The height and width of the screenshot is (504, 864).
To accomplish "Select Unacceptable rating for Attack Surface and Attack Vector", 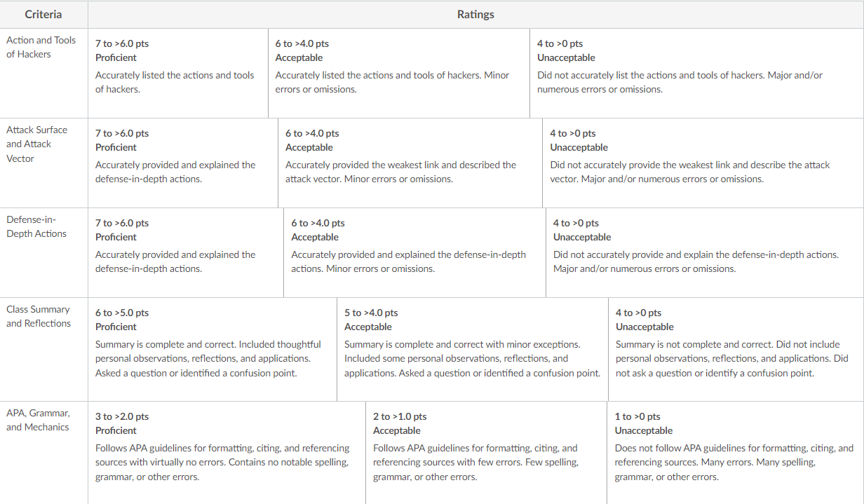I will (703, 163).
